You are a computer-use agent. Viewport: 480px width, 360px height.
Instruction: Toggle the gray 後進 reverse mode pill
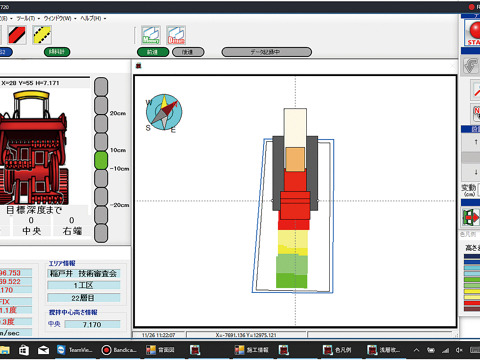point(188,52)
